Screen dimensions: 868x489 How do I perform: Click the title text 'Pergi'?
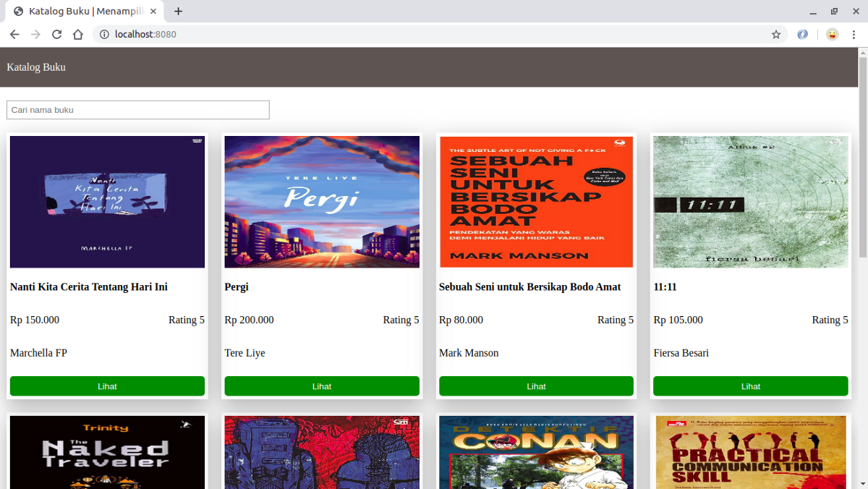point(237,287)
